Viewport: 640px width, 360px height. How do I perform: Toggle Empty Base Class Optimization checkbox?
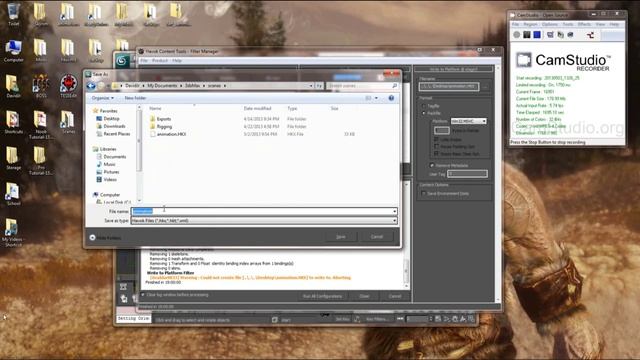tap(436, 154)
